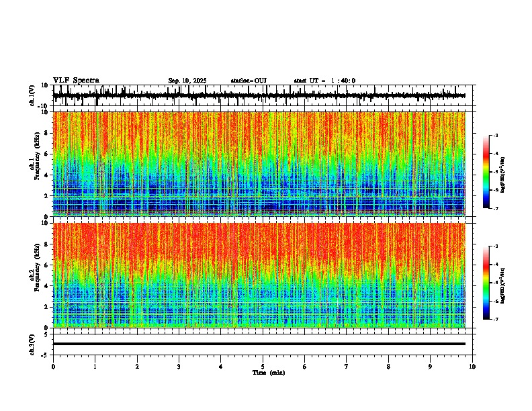Click the "ch.3(V)" axis label

(x=32, y=345)
